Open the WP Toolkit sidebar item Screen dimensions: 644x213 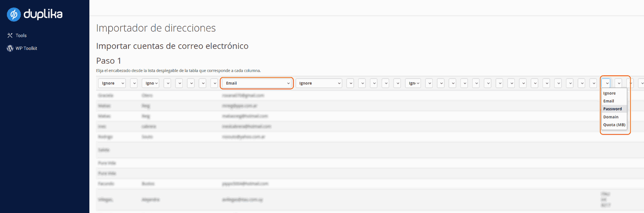click(x=26, y=48)
